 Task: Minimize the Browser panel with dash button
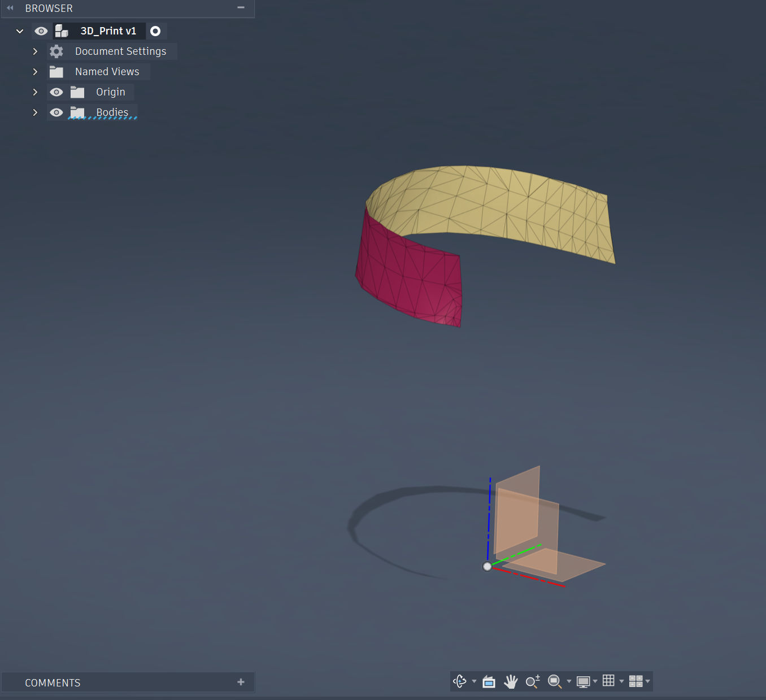(241, 8)
